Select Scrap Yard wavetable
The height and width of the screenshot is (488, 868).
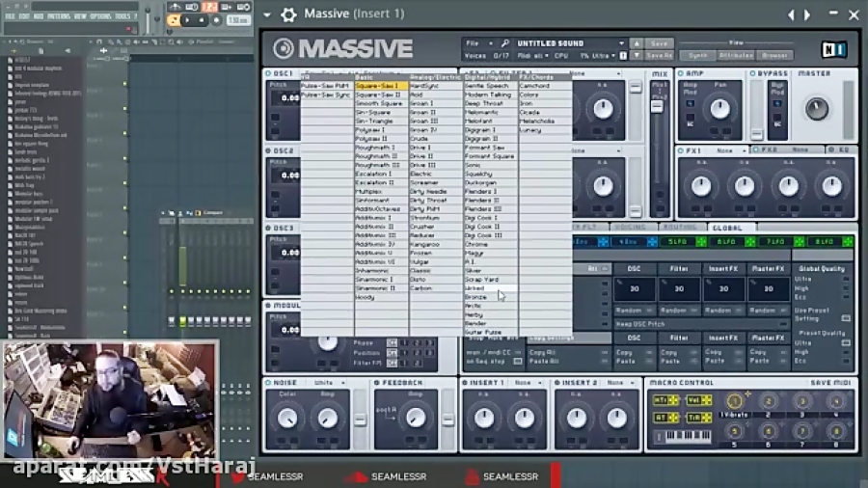(x=490, y=280)
